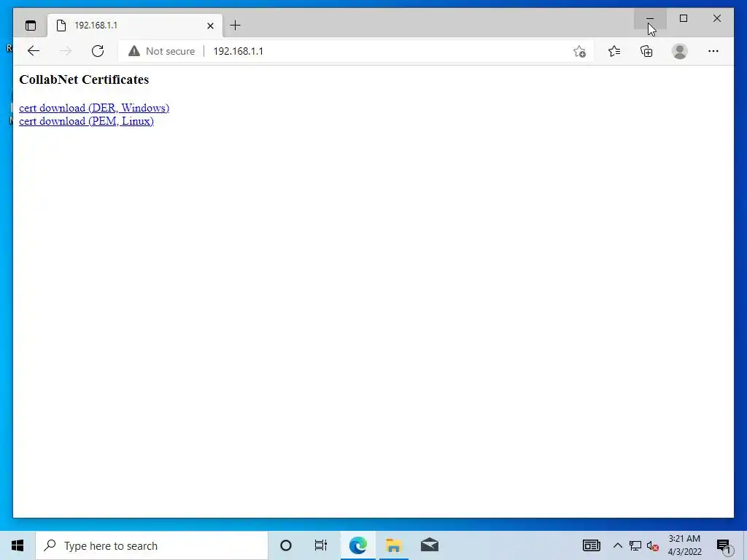Open News and interests widget
The width and height of the screenshot is (747, 560).
click(x=591, y=545)
